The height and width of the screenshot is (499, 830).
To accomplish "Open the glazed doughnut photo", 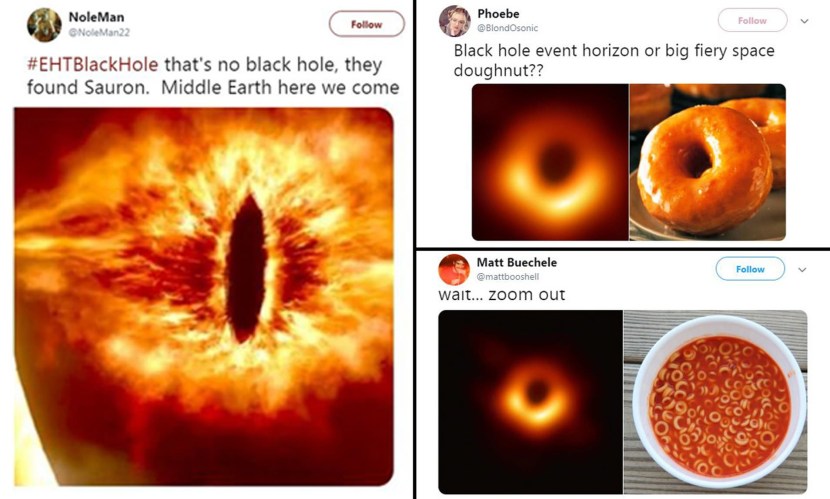I will [707, 162].
